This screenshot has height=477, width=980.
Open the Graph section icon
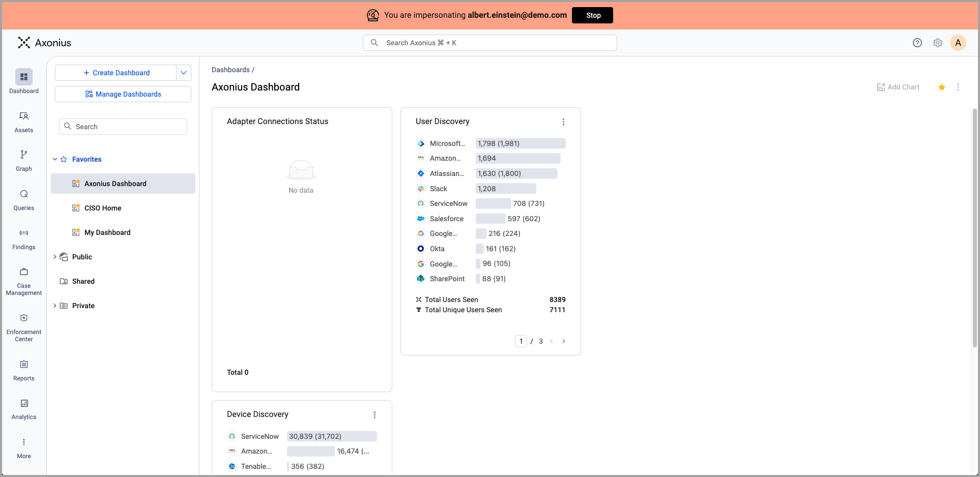coord(24,155)
